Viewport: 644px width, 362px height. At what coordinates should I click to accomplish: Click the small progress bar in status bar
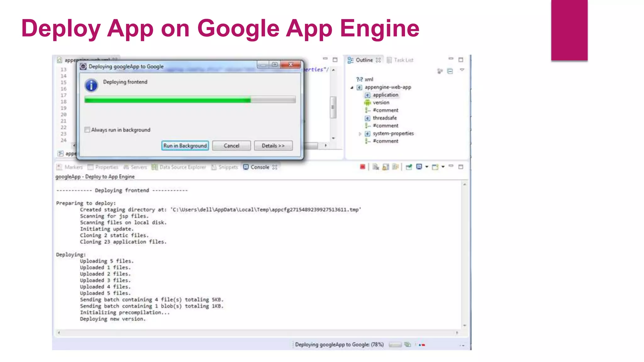click(x=395, y=345)
